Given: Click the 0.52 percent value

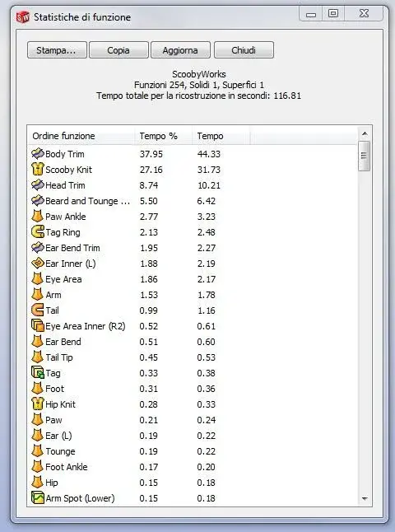Looking at the screenshot, I should tap(149, 326).
